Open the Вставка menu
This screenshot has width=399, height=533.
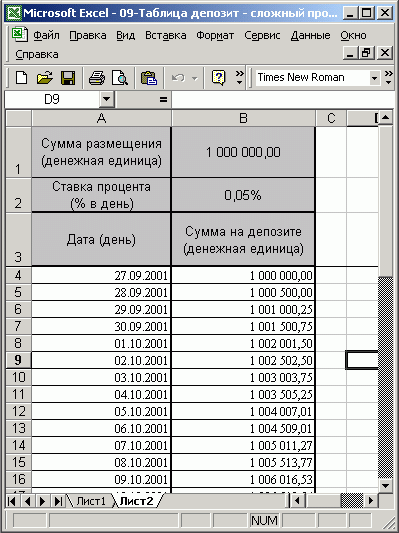point(166,35)
